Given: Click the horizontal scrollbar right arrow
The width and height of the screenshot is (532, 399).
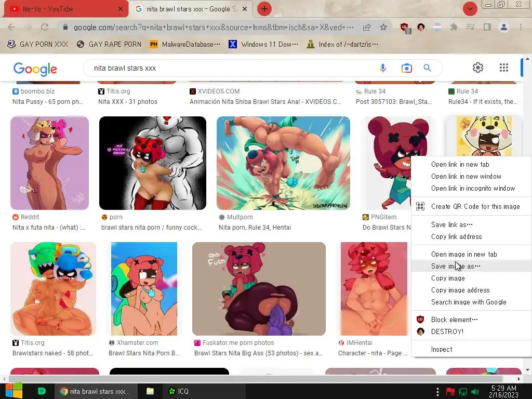Looking at the screenshot, I should click(519, 379).
